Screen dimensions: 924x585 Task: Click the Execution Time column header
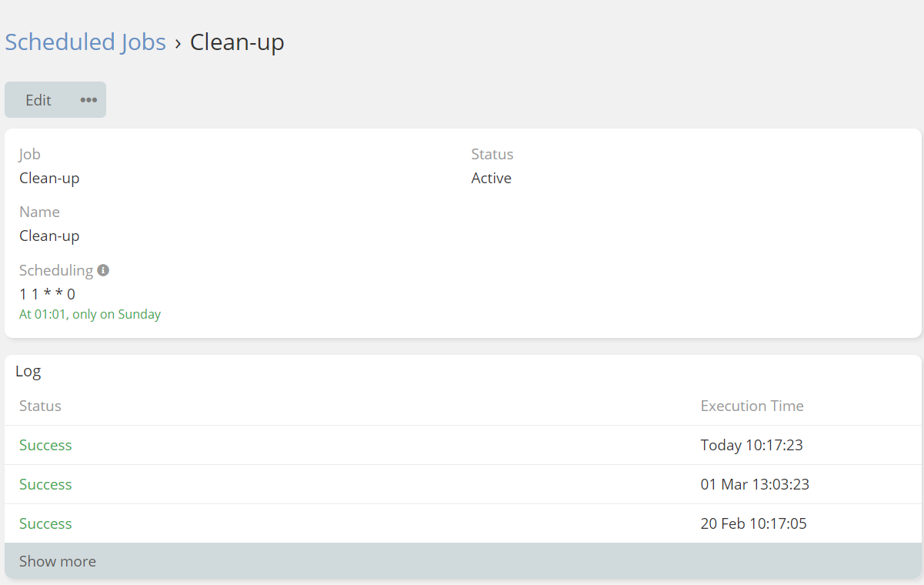pos(752,406)
